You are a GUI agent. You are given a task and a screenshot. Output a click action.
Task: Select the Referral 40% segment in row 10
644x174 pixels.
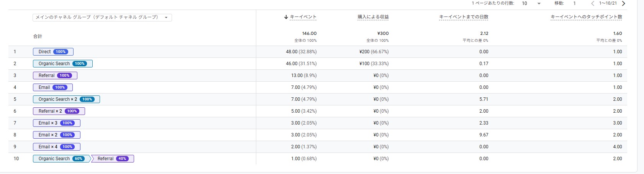click(x=113, y=159)
